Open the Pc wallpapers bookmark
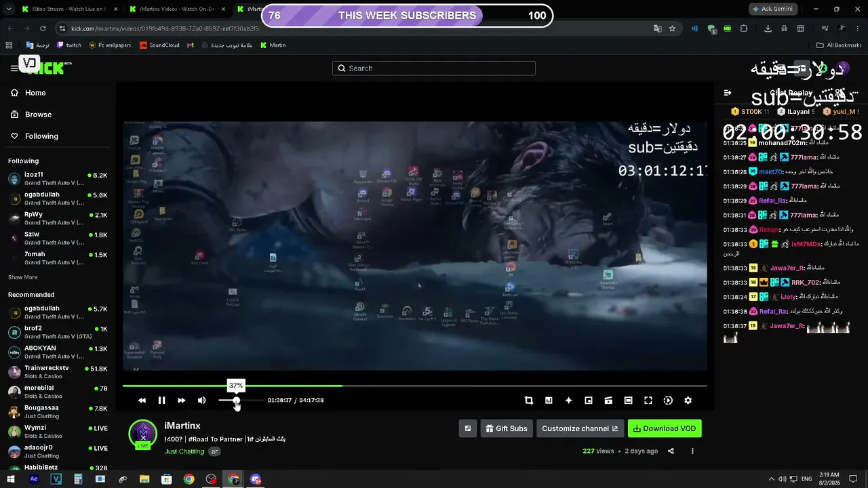This screenshot has height=488, width=868. coord(110,45)
